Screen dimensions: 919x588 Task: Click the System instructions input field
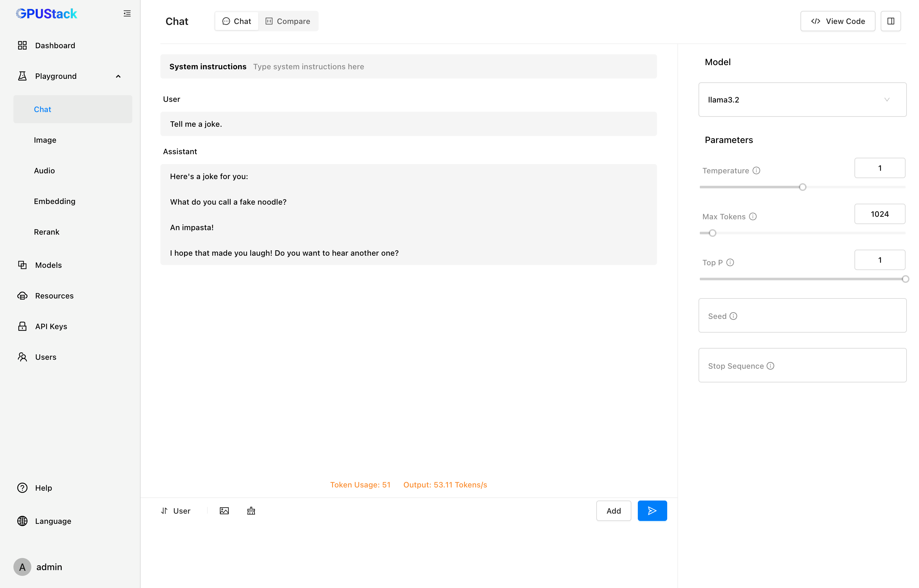click(451, 67)
